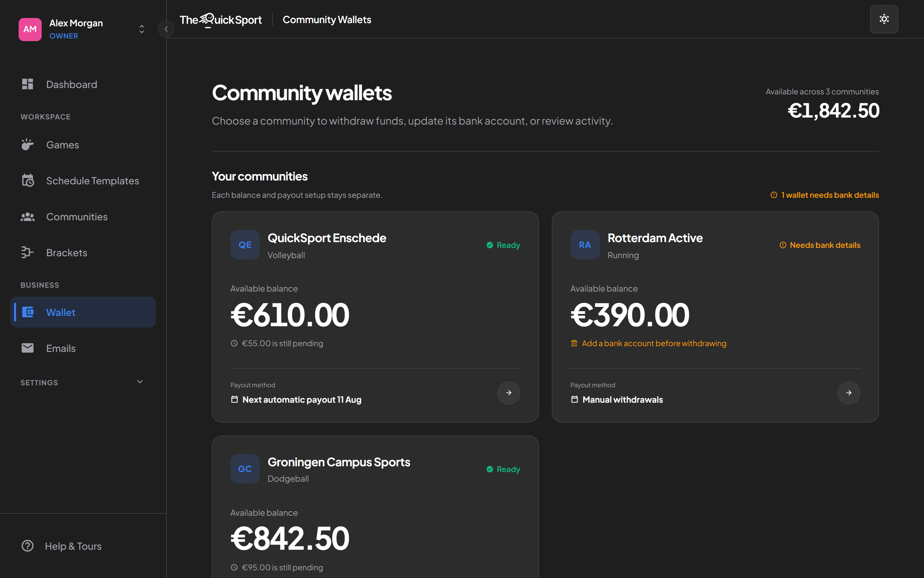Click the Alex Morgan account name
Image resolution: width=924 pixels, height=578 pixels.
coord(76,23)
